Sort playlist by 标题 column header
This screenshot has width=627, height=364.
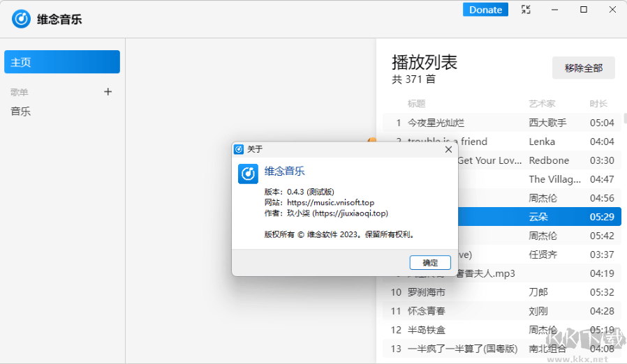click(416, 104)
